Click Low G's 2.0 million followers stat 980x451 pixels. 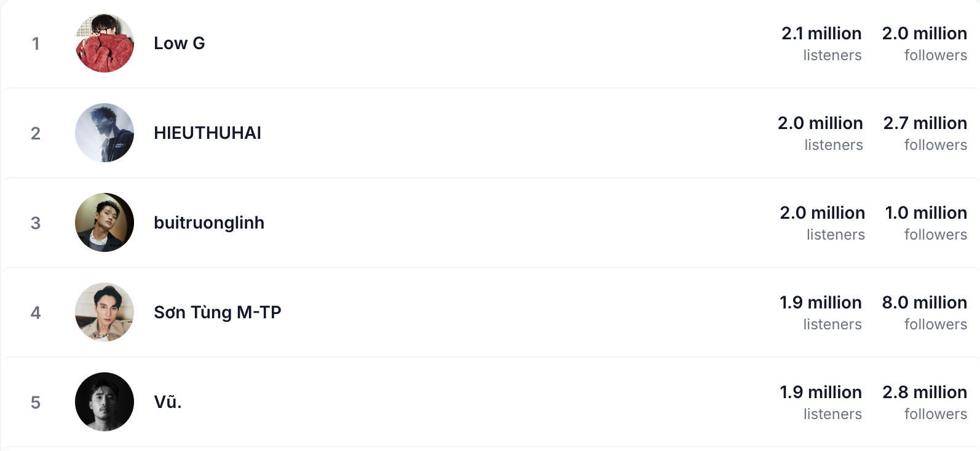(x=924, y=34)
